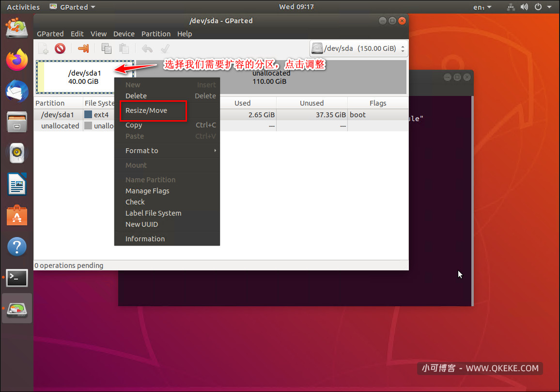The width and height of the screenshot is (560, 392).
Task: Click the Wed 09:17 clock
Action: [296, 7]
